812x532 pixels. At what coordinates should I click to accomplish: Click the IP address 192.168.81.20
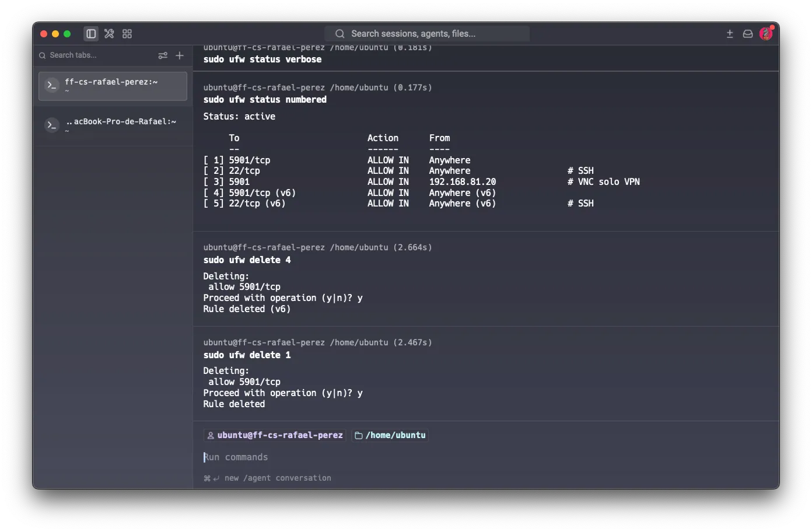[x=463, y=182]
